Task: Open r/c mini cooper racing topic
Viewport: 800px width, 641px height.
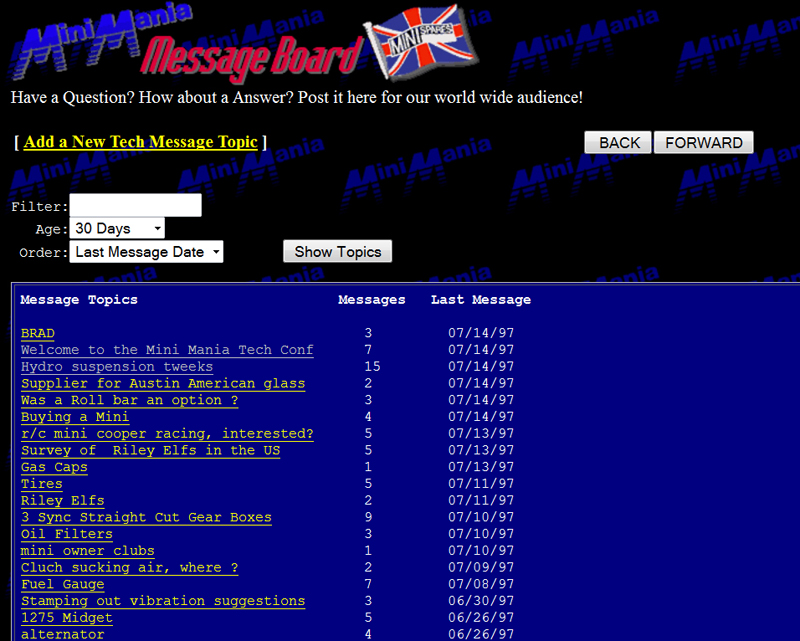Action: (167, 434)
